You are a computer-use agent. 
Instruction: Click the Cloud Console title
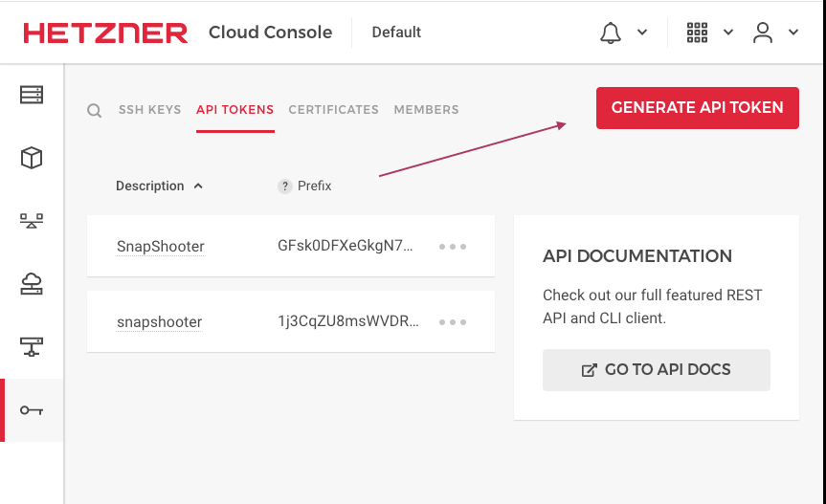270,33
